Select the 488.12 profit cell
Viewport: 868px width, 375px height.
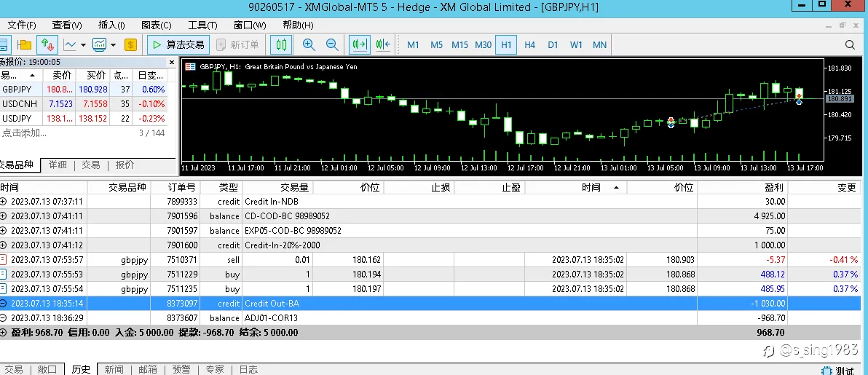pyautogui.click(x=743, y=275)
